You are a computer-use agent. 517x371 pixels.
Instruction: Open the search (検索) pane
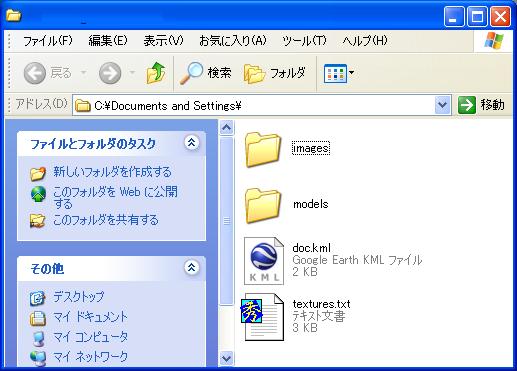tap(206, 73)
